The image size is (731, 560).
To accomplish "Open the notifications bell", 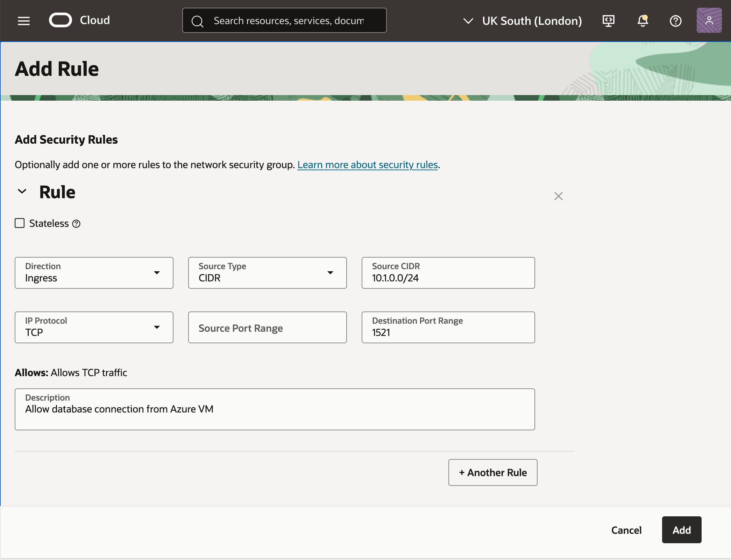I will click(x=642, y=21).
